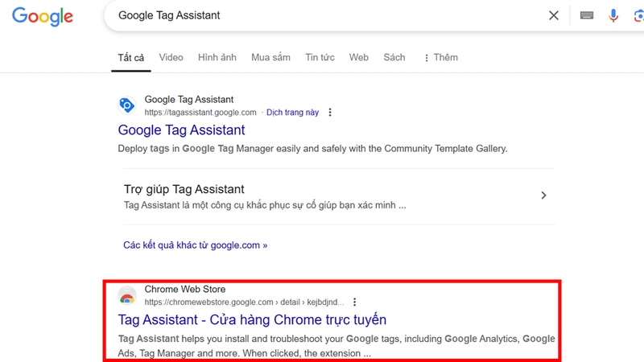Open the Mua sắm tab
Screen dimensions: 644x362
pyautogui.click(x=270, y=57)
